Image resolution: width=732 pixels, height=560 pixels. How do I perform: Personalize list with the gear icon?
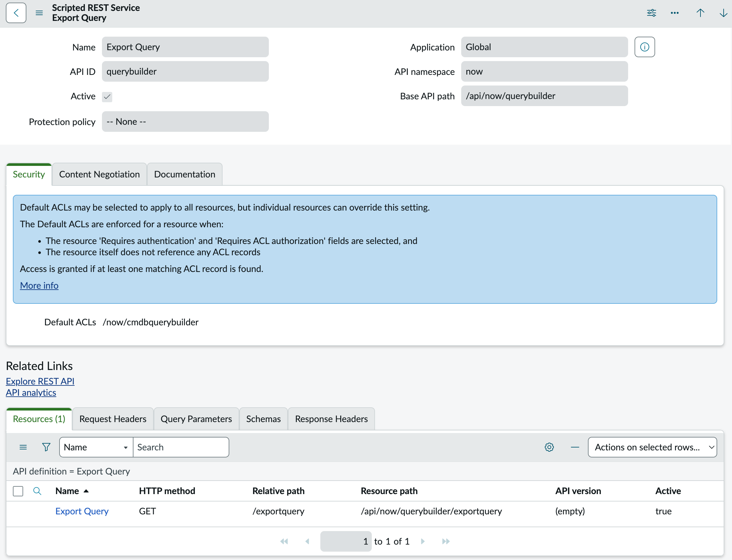(x=549, y=447)
